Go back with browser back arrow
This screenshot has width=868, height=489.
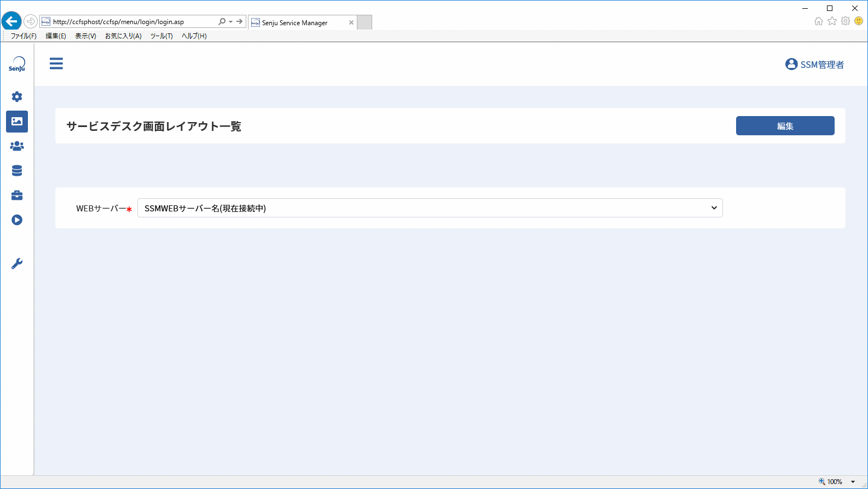[x=11, y=21]
